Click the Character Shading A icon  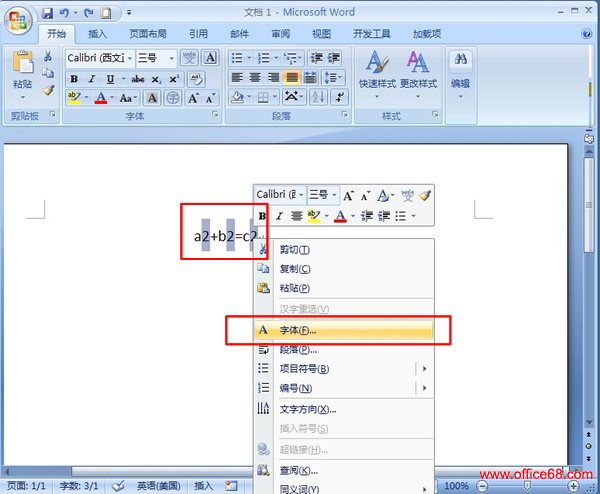152,98
